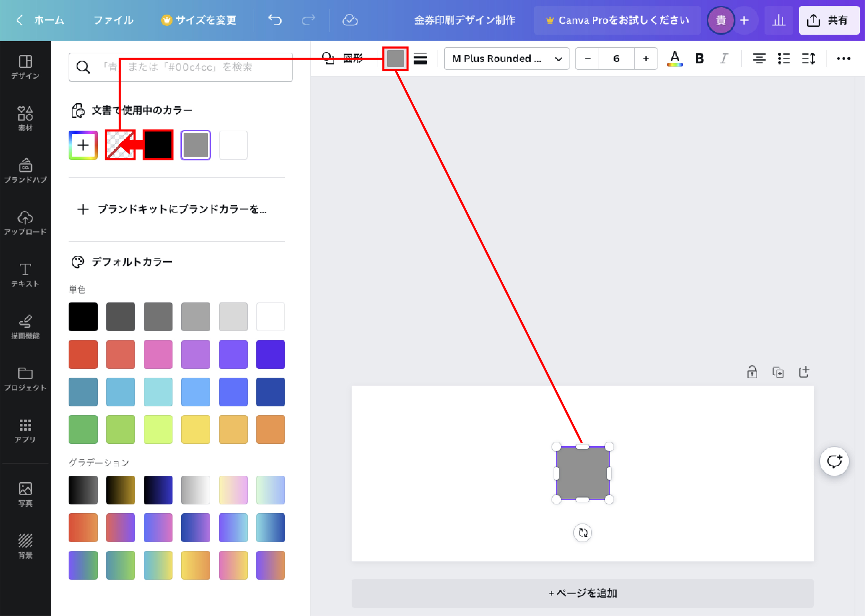Open the ブランドハブ panel
The width and height of the screenshot is (865, 616).
[x=25, y=171]
